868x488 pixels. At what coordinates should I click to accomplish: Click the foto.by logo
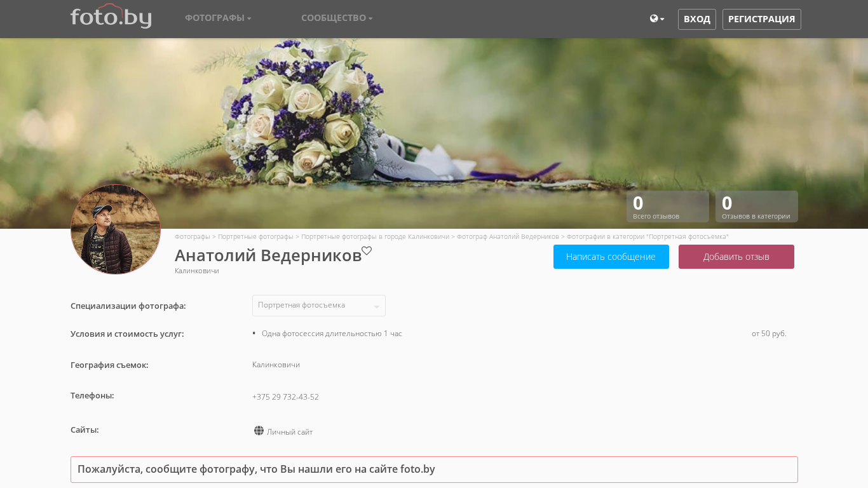pos(111,17)
